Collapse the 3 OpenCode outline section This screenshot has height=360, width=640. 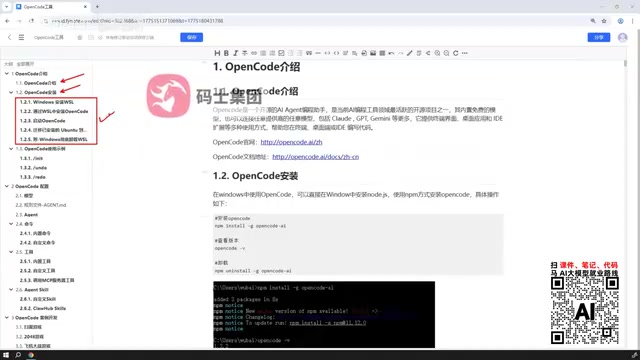tap(7, 318)
